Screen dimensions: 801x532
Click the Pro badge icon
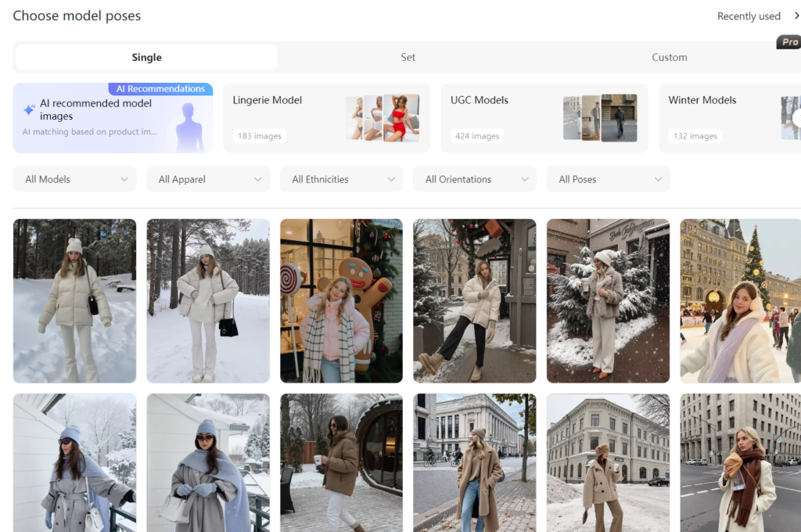[788, 42]
